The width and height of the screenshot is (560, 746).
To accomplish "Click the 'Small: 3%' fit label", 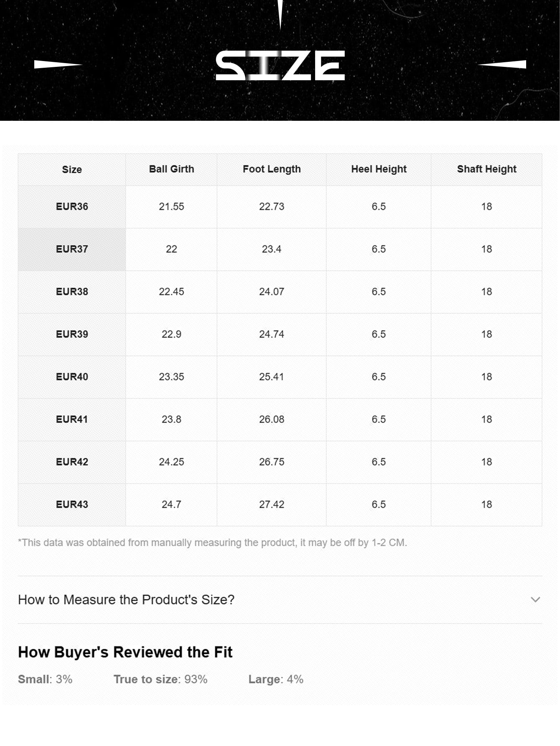I will pos(45,679).
